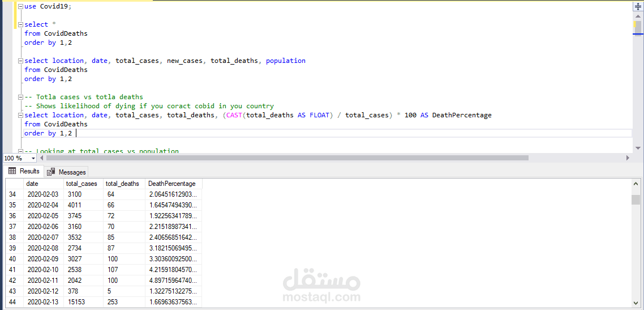This screenshot has width=644, height=310.
Task: Click the editor scrollbar down arrow
Action: [x=637, y=148]
